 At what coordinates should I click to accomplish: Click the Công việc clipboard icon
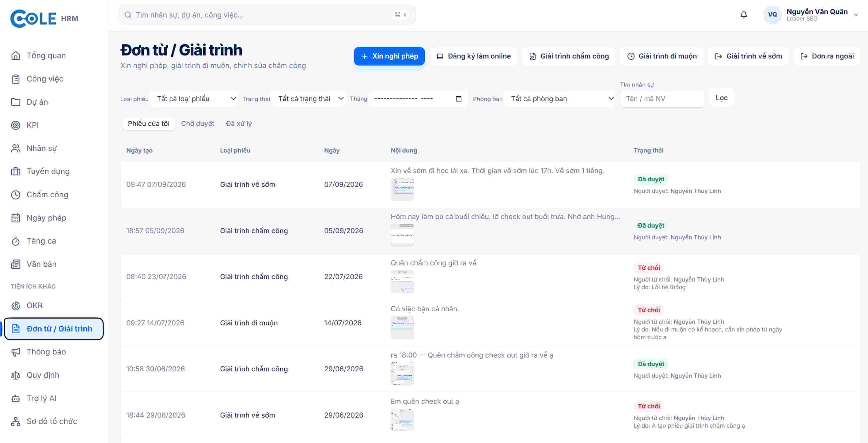tap(16, 79)
